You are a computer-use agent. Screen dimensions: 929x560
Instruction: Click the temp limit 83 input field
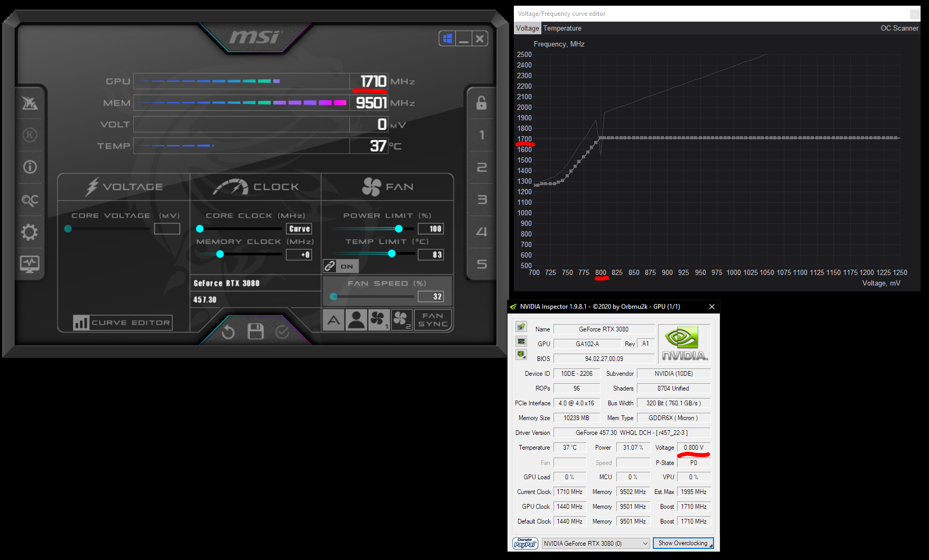point(430,254)
